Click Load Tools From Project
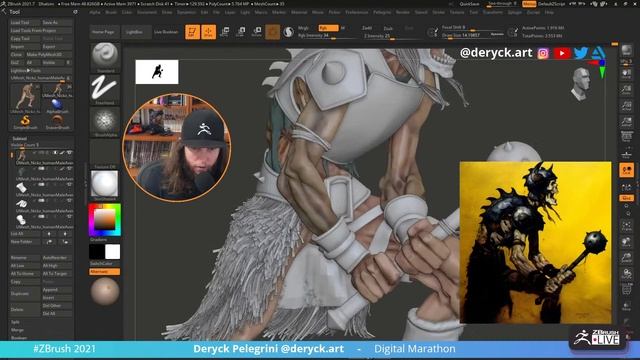 41,31
